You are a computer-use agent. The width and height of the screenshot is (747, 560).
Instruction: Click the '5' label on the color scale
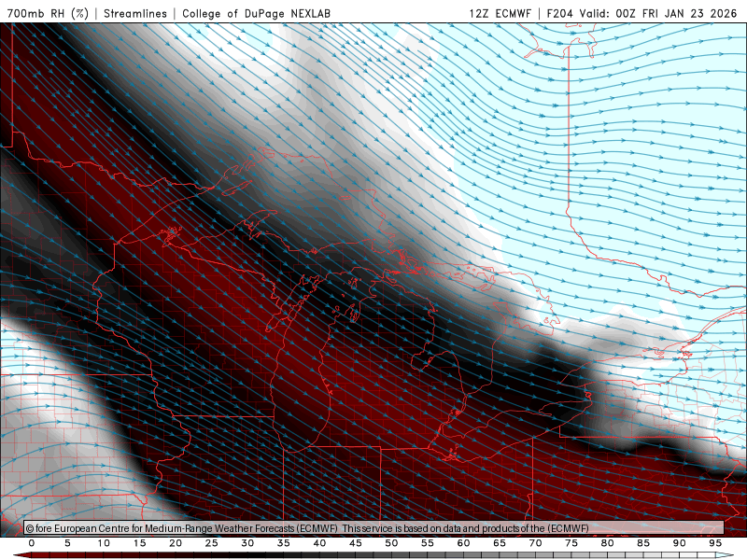[x=67, y=543]
